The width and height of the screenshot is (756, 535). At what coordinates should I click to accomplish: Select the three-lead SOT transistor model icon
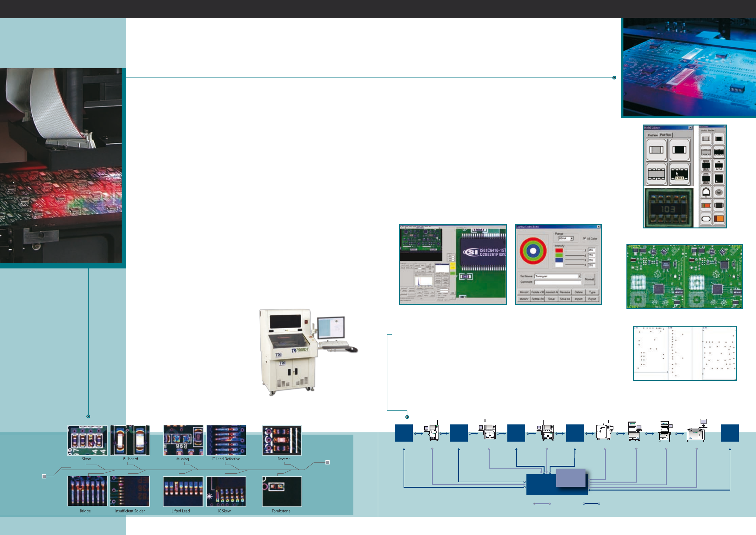[x=719, y=165]
